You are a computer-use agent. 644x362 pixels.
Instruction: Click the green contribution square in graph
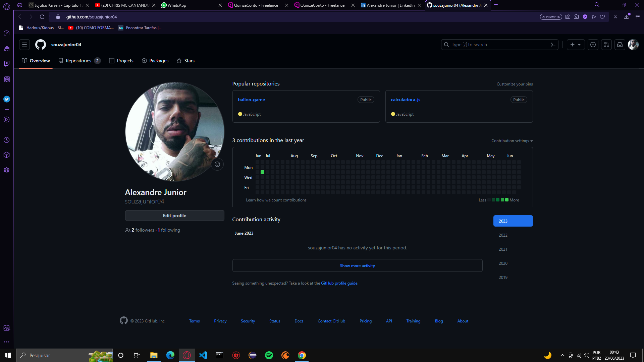(x=263, y=172)
